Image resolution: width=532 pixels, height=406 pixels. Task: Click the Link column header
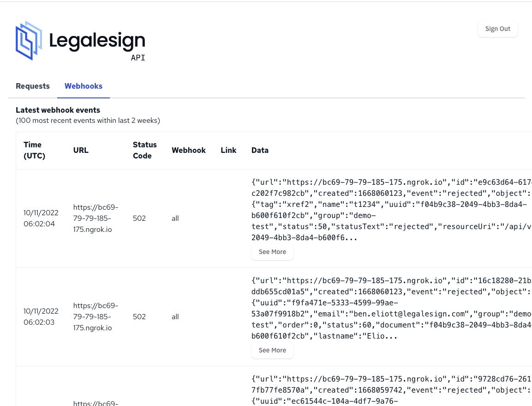pos(228,150)
